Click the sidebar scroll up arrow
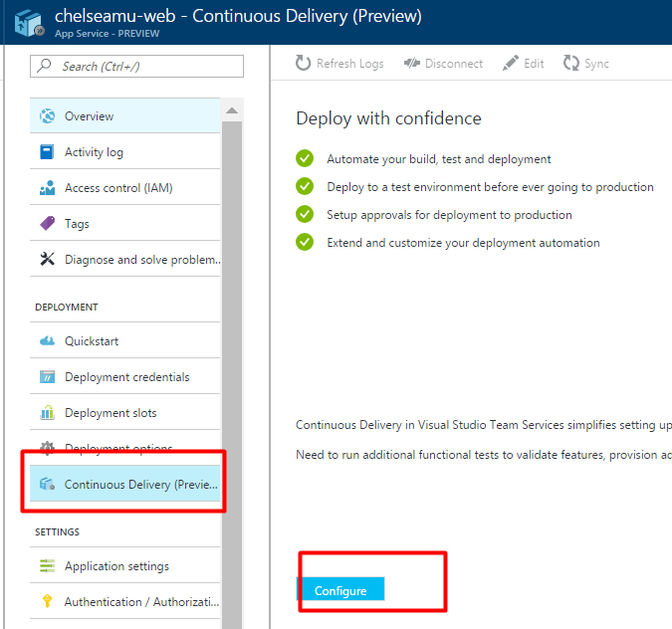Viewport: 672px width, 629px height. (x=232, y=110)
